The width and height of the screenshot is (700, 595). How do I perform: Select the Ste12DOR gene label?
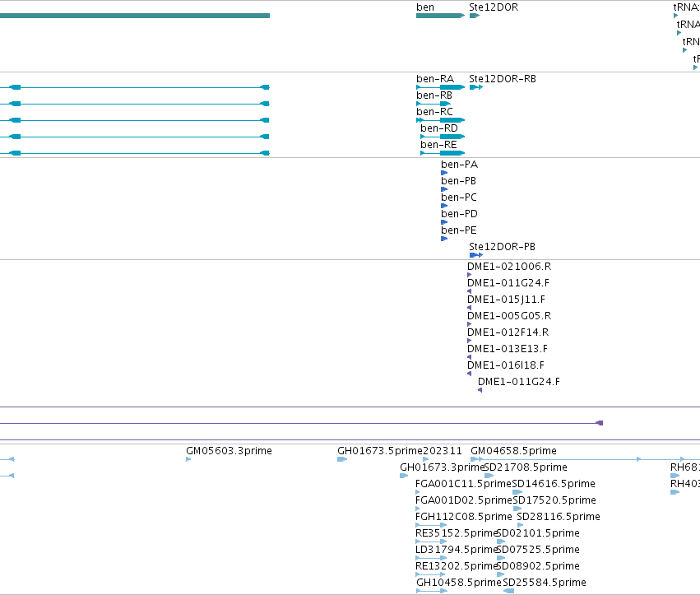[x=494, y=7]
